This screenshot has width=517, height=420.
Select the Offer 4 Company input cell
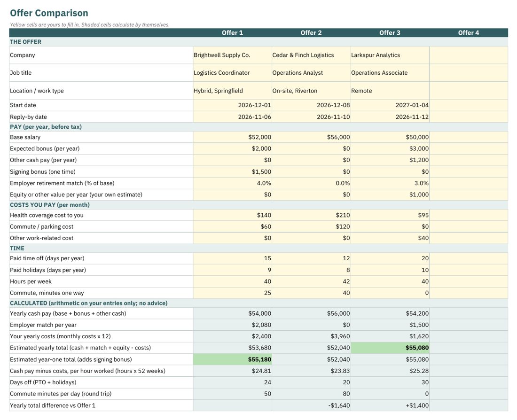tap(469, 55)
